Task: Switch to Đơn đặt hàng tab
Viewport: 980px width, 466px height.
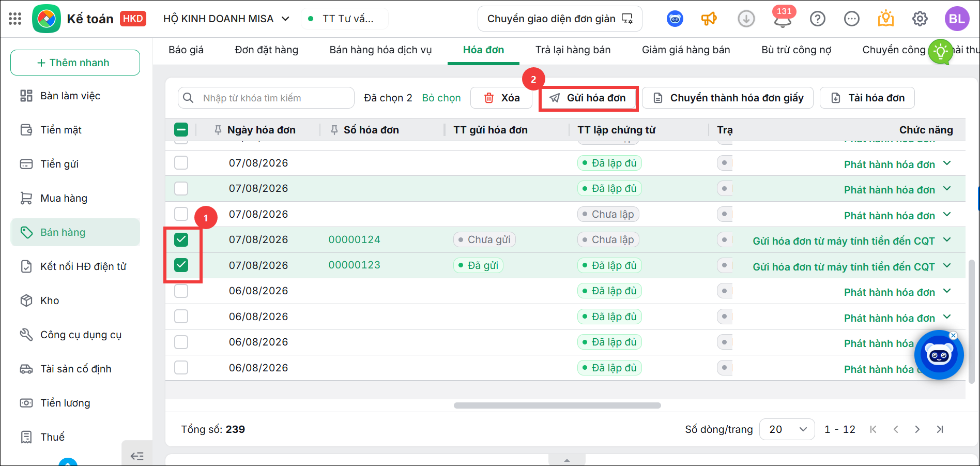Action: tap(267, 50)
